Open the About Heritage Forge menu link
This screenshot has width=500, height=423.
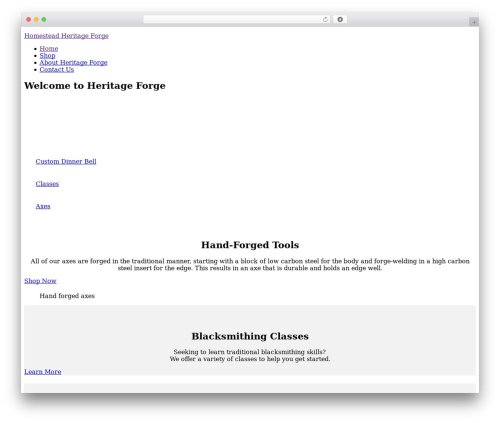coord(73,63)
